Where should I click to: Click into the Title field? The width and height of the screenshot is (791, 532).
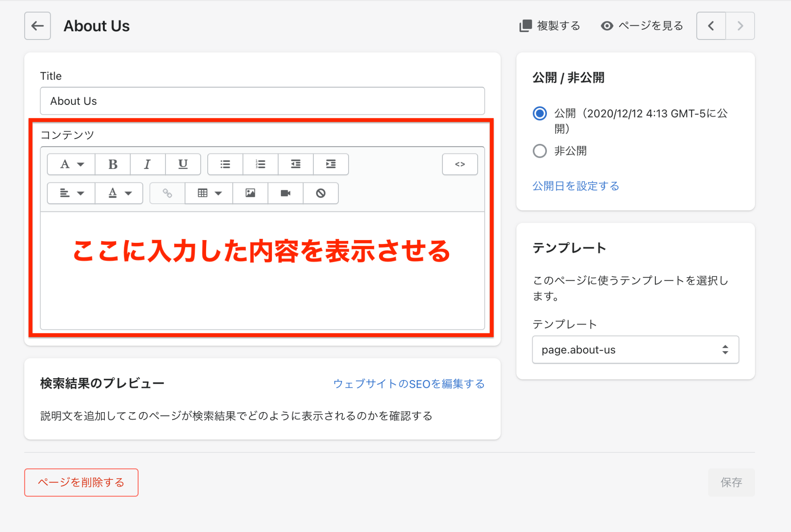(x=262, y=101)
